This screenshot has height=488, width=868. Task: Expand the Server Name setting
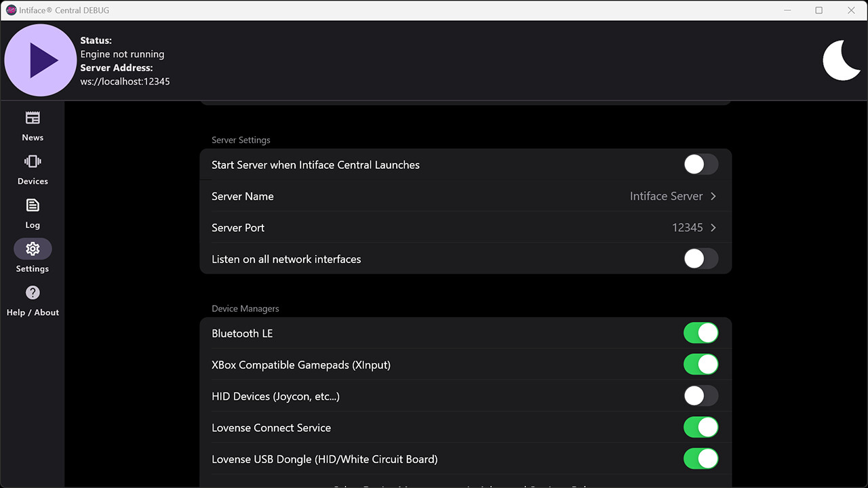coord(713,196)
